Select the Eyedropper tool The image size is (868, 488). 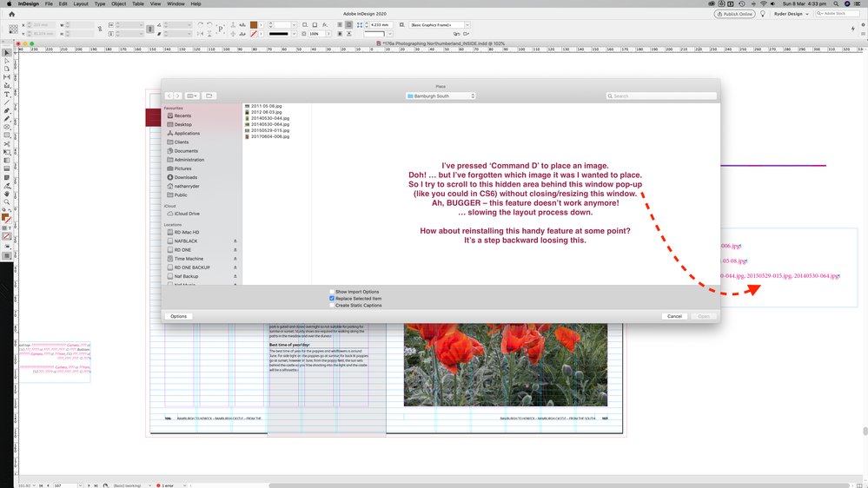7,186
